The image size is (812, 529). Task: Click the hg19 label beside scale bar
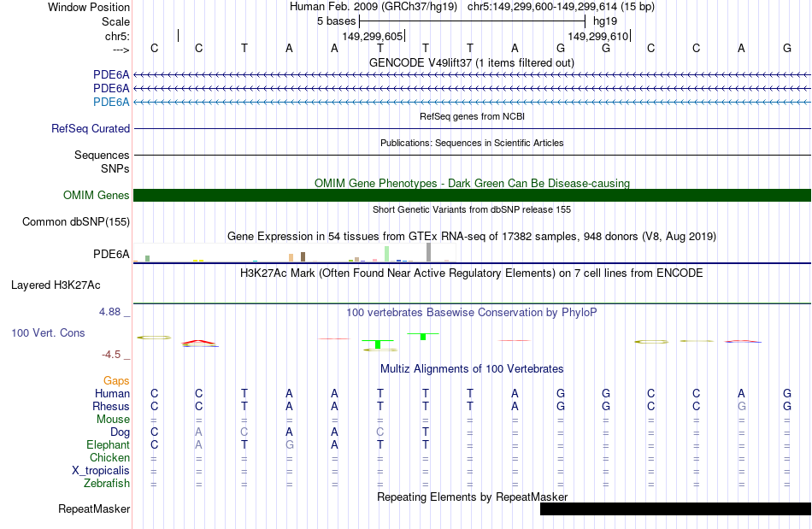pos(605,21)
